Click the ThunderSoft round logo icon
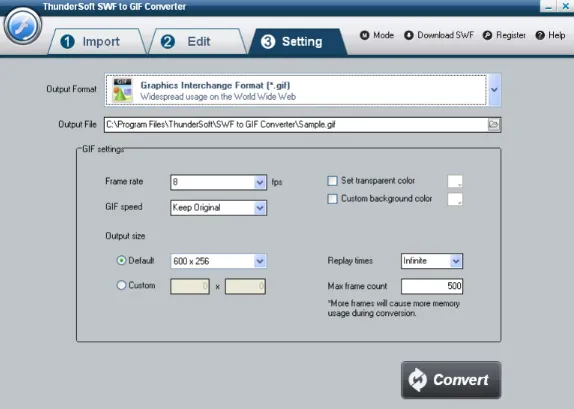The width and height of the screenshot is (574, 409). coord(23,26)
